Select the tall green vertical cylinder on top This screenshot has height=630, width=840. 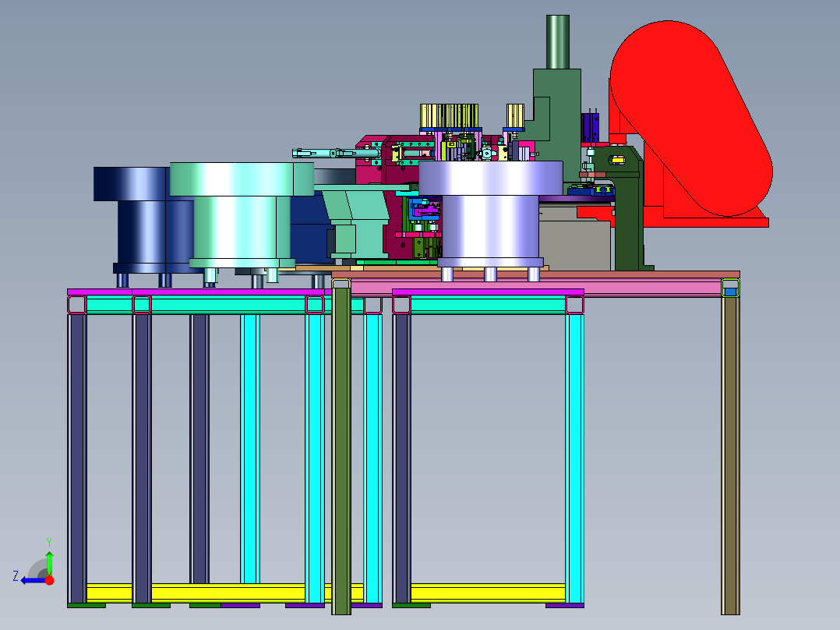click(x=558, y=42)
